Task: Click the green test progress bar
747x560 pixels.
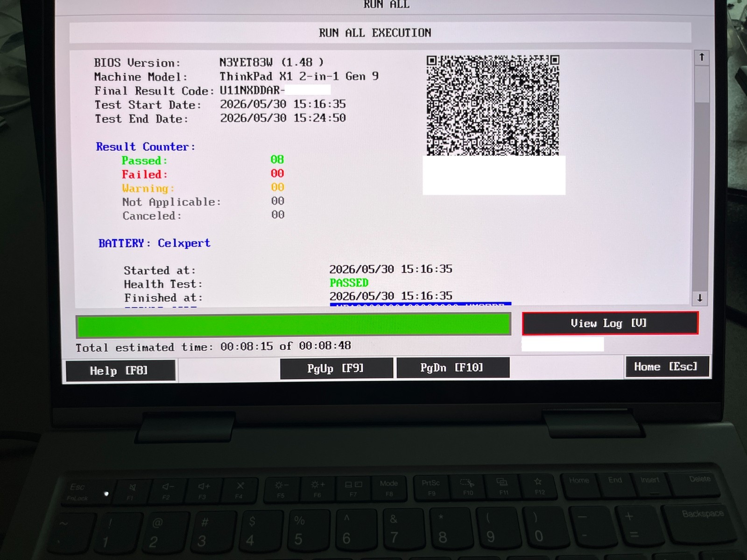Action: [x=294, y=325]
